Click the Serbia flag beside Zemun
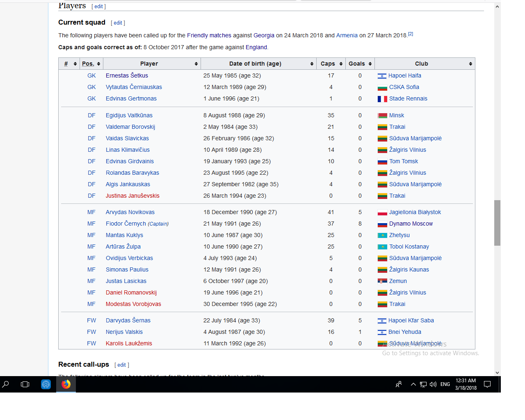The image size is (525, 420). click(382, 281)
